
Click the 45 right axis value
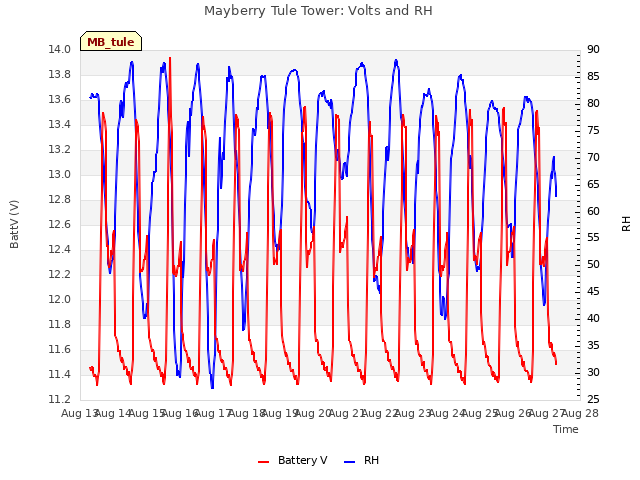click(593, 291)
